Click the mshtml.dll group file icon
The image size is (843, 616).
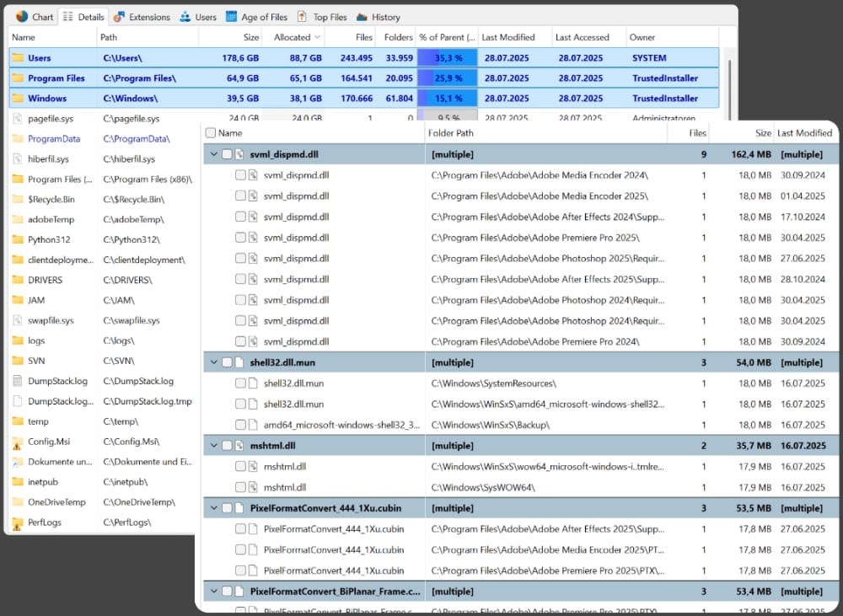coord(239,446)
